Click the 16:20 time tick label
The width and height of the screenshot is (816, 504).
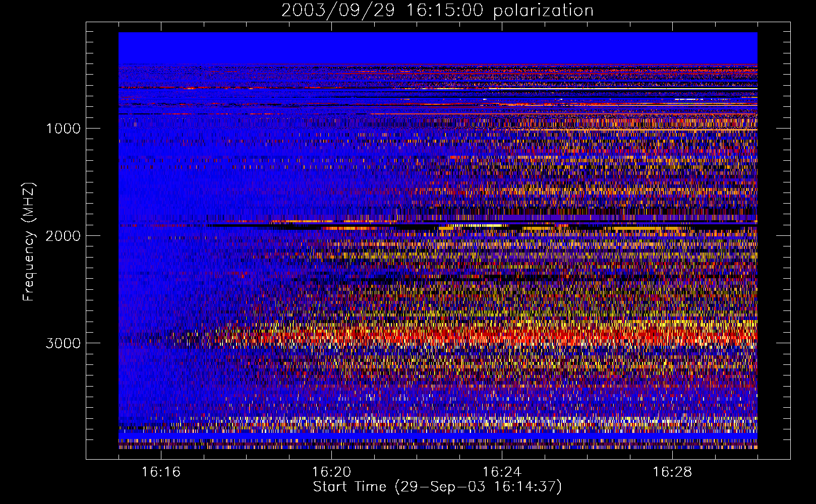pos(331,472)
